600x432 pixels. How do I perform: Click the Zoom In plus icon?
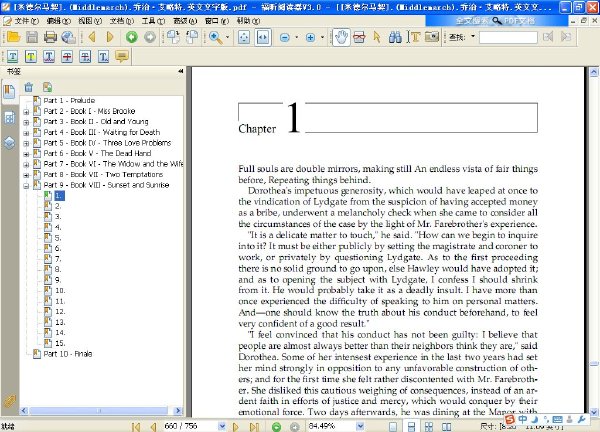[x=310, y=37]
